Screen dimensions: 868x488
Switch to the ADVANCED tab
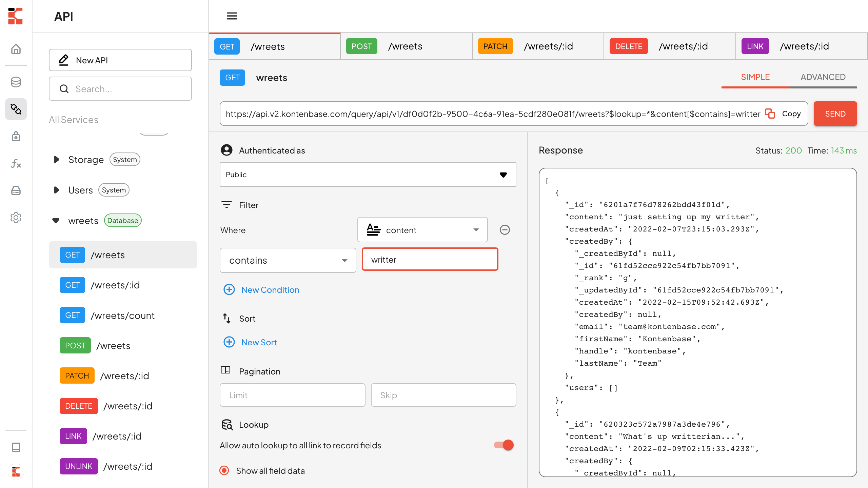[823, 77]
